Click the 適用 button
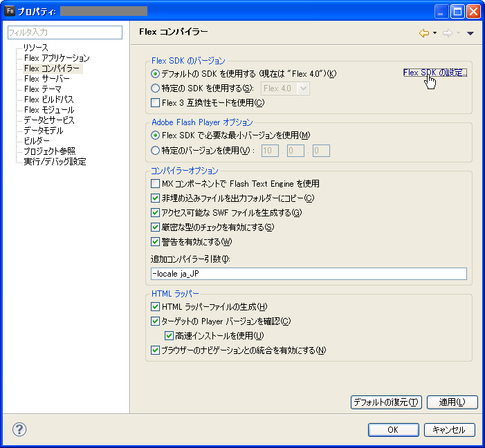Image resolution: width=485 pixels, height=448 pixels. (x=452, y=402)
